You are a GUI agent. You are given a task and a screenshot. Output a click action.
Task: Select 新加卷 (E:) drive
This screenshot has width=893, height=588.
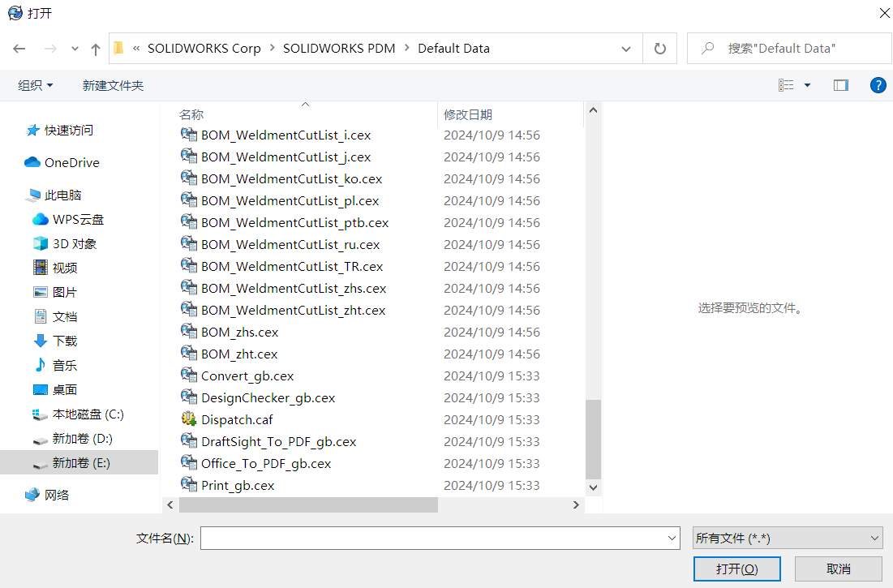(x=81, y=463)
